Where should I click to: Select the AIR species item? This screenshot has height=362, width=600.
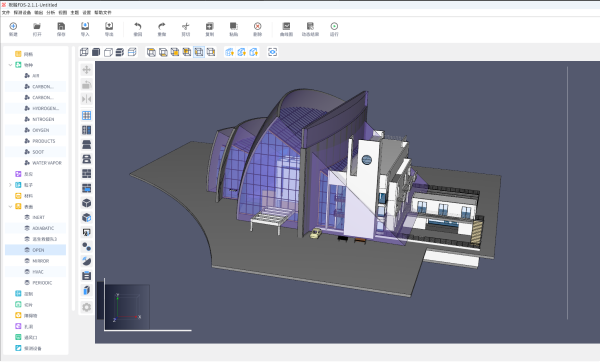pos(35,76)
